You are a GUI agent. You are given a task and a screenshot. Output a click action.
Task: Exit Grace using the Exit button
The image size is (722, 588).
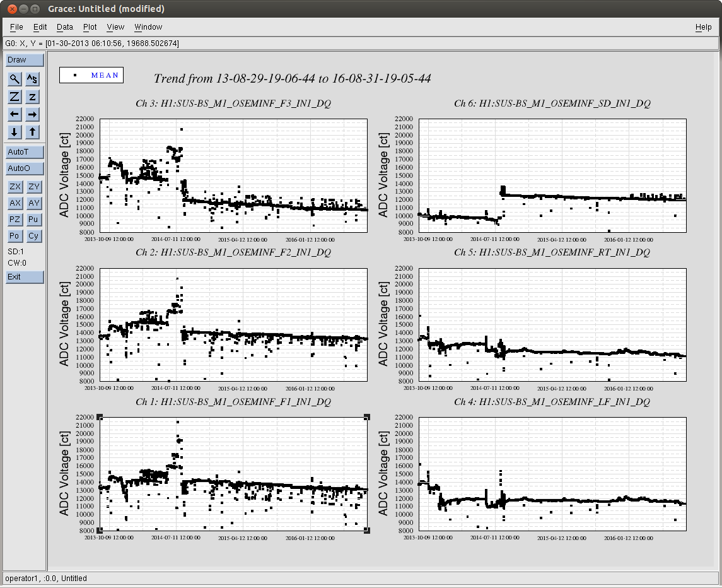[x=25, y=277]
